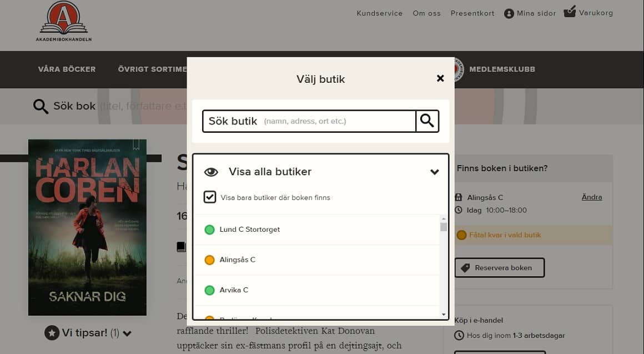Screen dimensions: 644x354
Task: Select the Arvika C store
Action: pos(316,290)
